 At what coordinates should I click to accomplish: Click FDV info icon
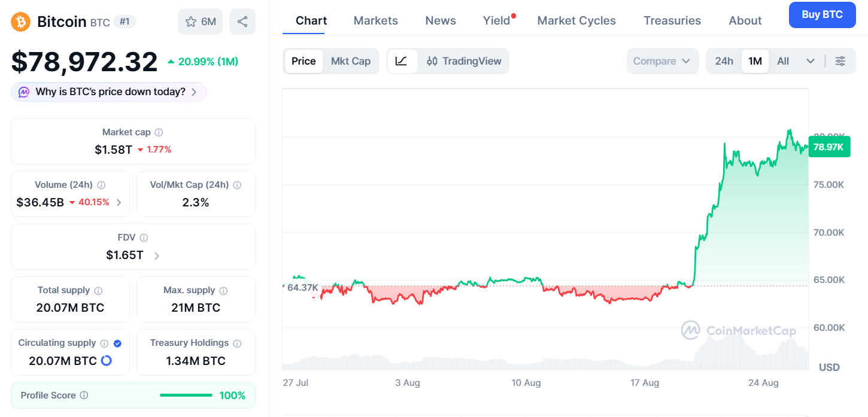click(x=144, y=238)
